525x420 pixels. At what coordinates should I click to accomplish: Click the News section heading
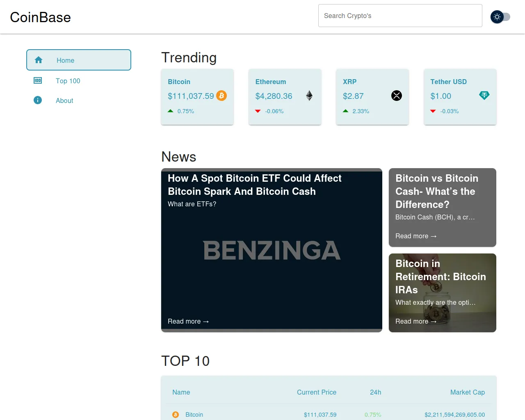coord(179,157)
